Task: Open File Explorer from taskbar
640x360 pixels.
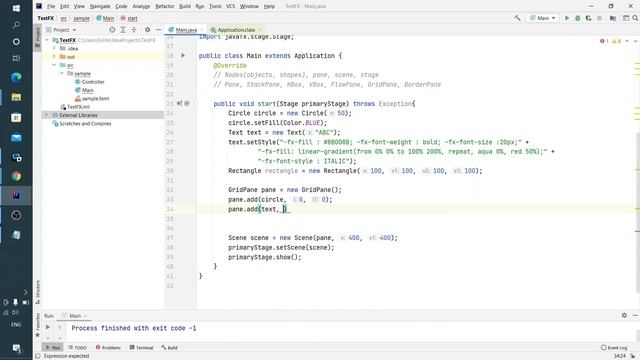Action: 16,97
